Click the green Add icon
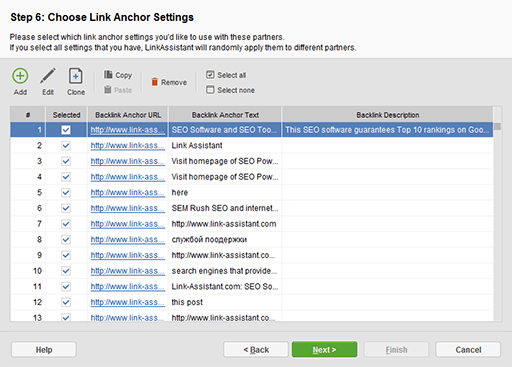This screenshot has height=367, width=512. 20,76
